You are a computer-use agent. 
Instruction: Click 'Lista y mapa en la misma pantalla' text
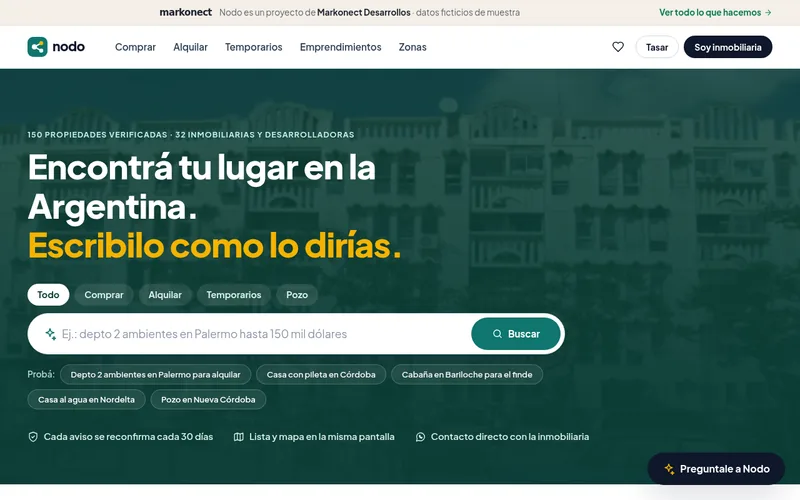tap(321, 437)
